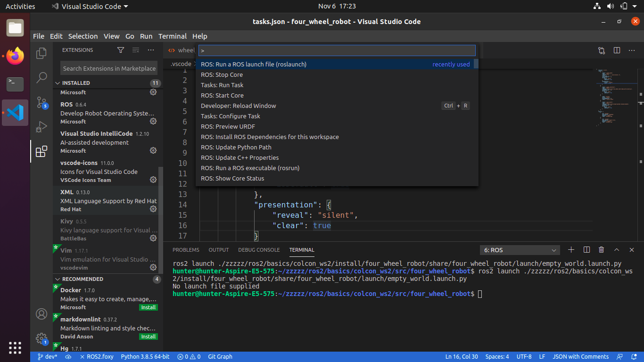Select indentation 'Spaces: 4' in status bar
The height and width of the screenshot is (362, 644).
[497, 357]
